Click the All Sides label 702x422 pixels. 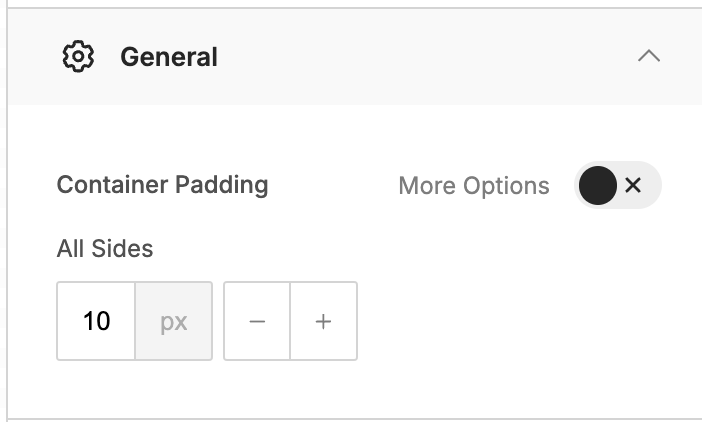pyautogui.click(x=105, y=248)
